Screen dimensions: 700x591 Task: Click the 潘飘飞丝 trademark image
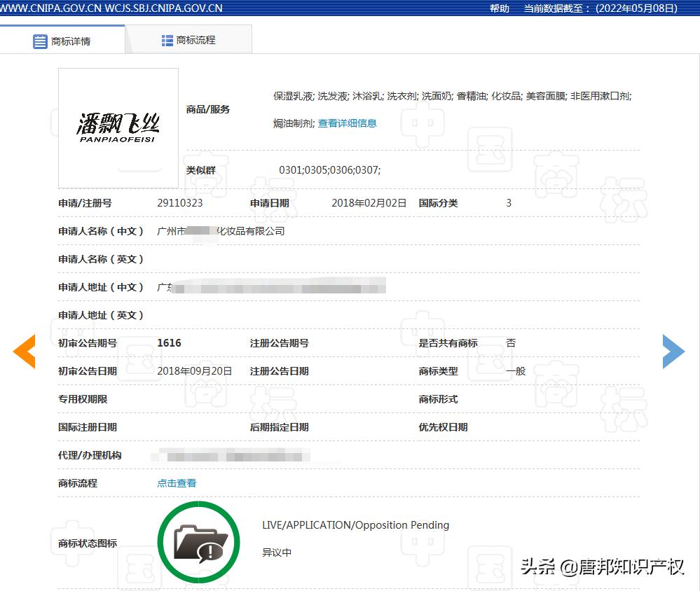click(x=118, y=127)
